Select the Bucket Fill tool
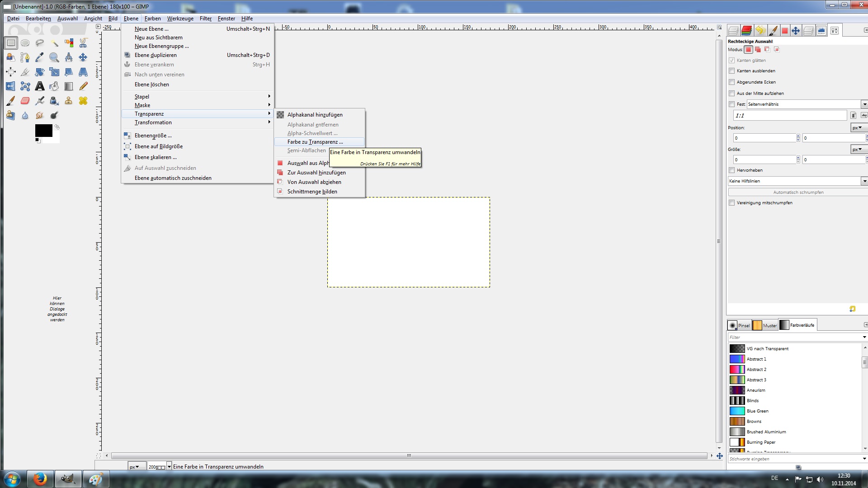Viewport: 868px width, 488px height. point(54,86)
